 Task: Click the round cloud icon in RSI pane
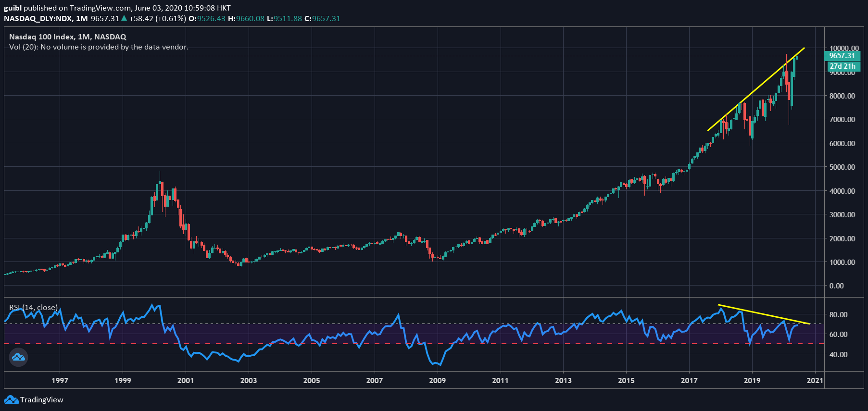pos(19,357)
